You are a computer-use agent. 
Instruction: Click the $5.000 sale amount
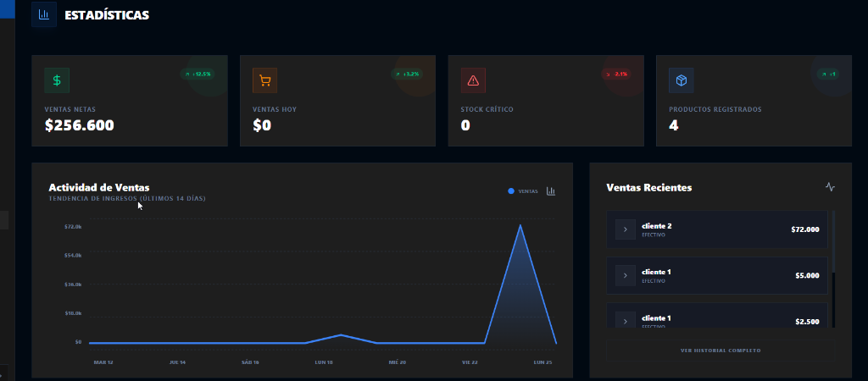tap(807, 275)
